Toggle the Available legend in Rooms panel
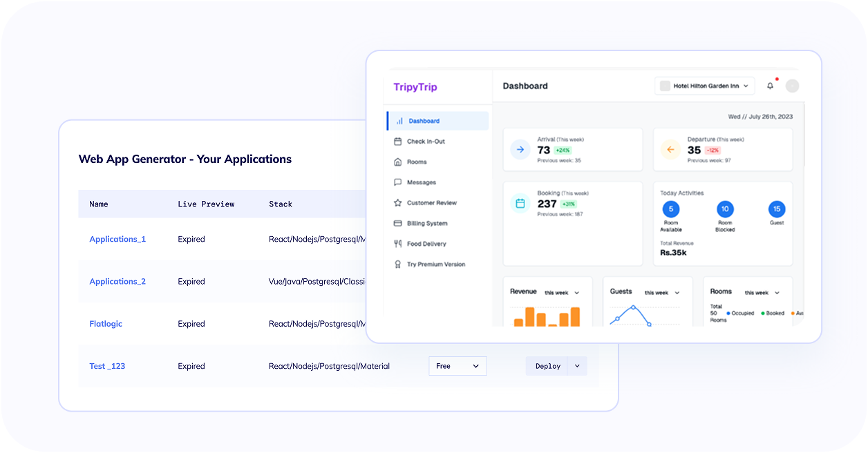Image resolution: width=868 pixels, height=453 pixels. 793,313
